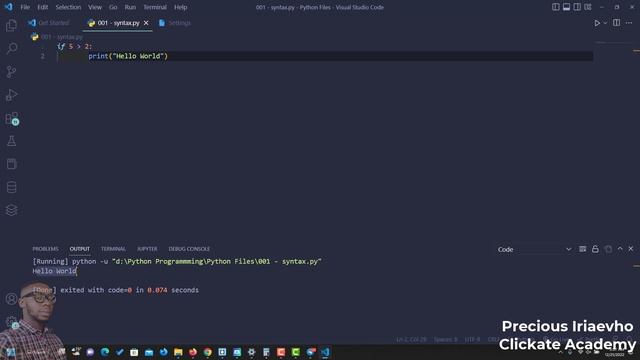
Task: Select the OUTPUT panel tab
Action: (x=80, y=249)
